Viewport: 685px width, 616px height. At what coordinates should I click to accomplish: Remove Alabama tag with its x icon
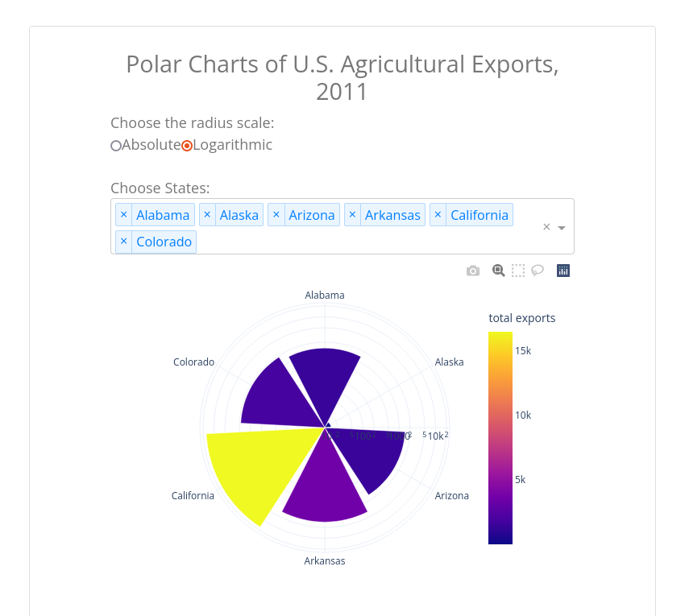pyautogui.click(x=123, y=215)
